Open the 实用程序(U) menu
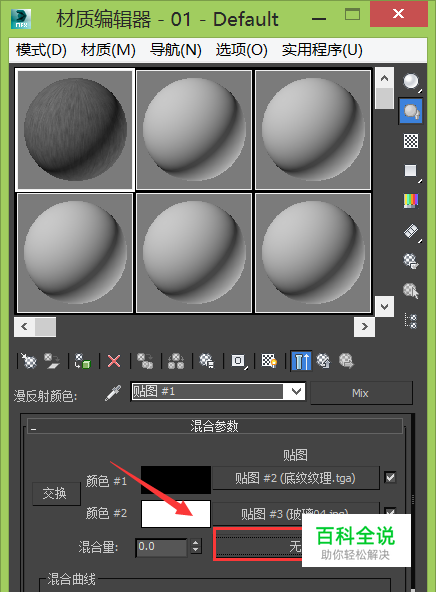Image resolution: width=436 pixels, height=592 pixels. (322, 50)
